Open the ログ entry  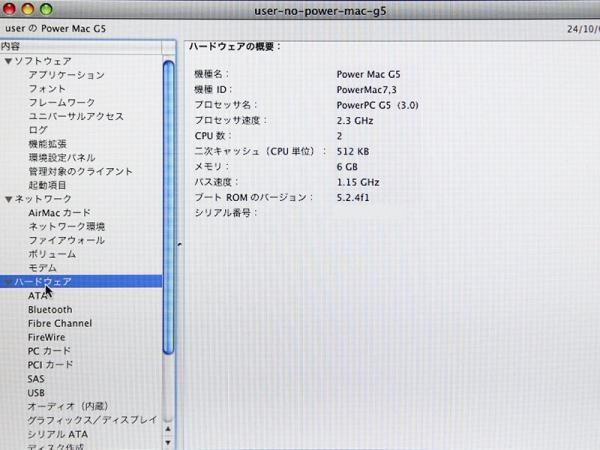[x=38, y=130]
